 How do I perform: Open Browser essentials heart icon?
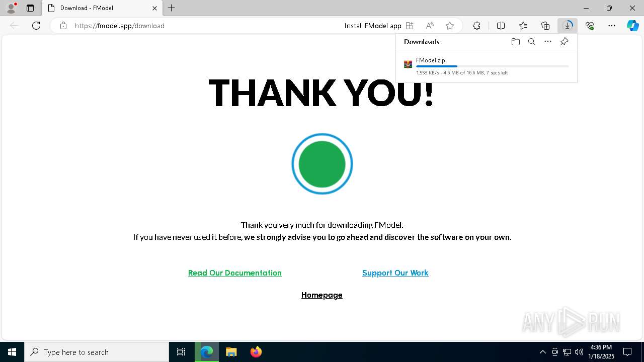pyautogui.click(x=590, y=26)
